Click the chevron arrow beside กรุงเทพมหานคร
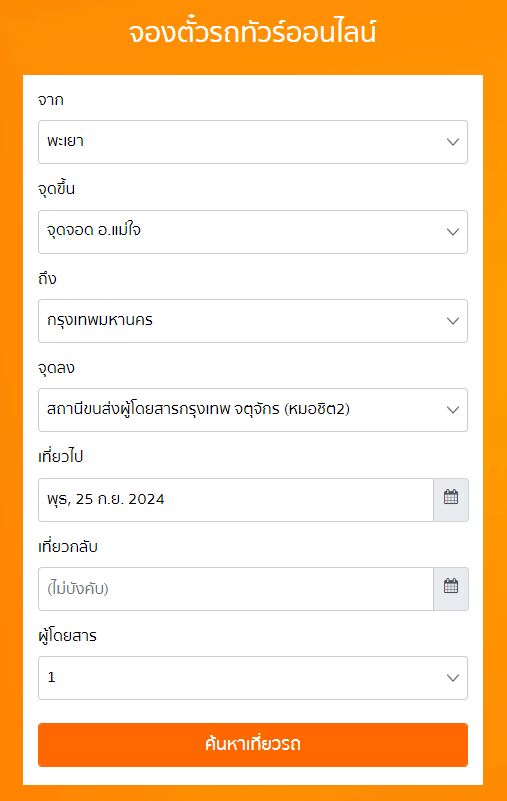 [x=453, y=321]
